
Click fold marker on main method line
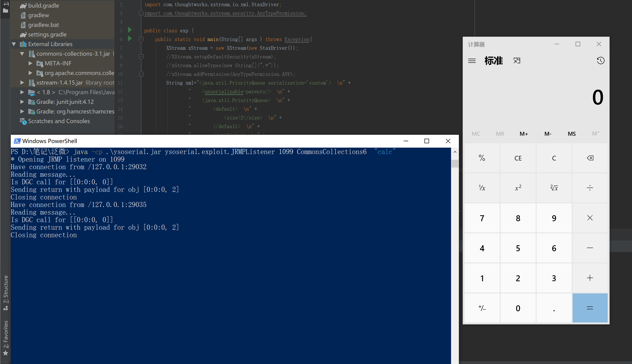click(141, 39)
